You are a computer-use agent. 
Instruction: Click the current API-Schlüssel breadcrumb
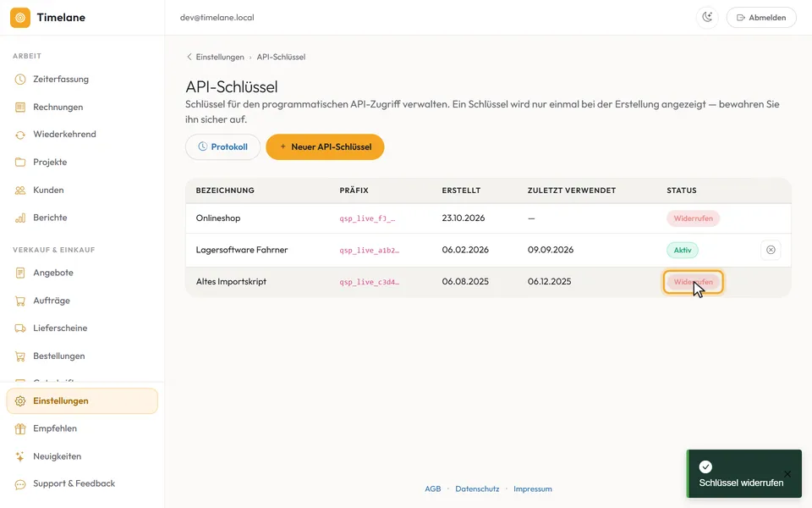(281, 57)
